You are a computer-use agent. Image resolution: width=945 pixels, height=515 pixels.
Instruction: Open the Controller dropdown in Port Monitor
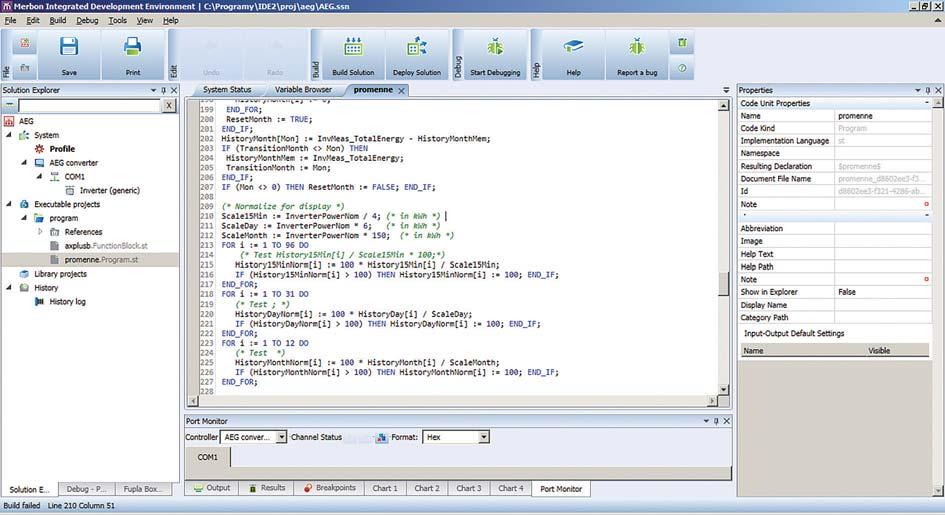tap(281, 437)
